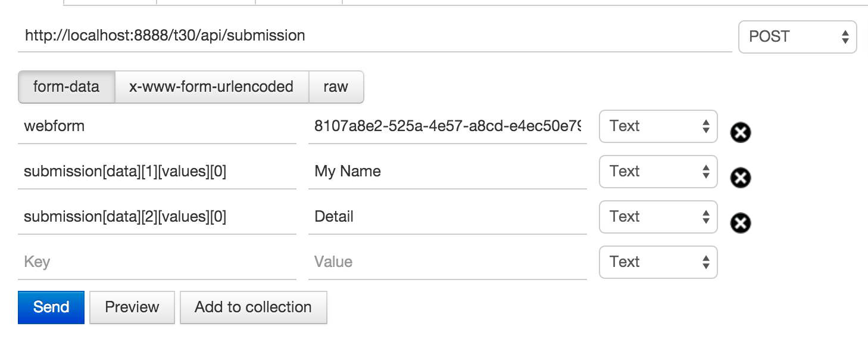Click the stepper arrows on the Detail row's selector

coord(705,217)
